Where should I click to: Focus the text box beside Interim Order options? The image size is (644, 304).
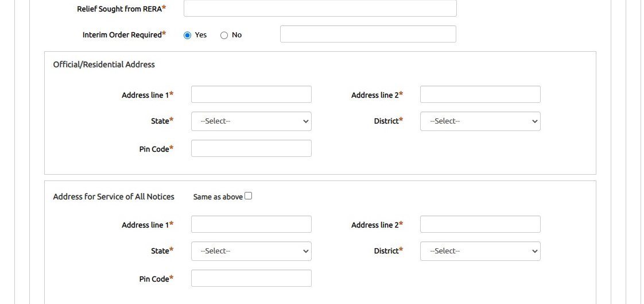368,34
